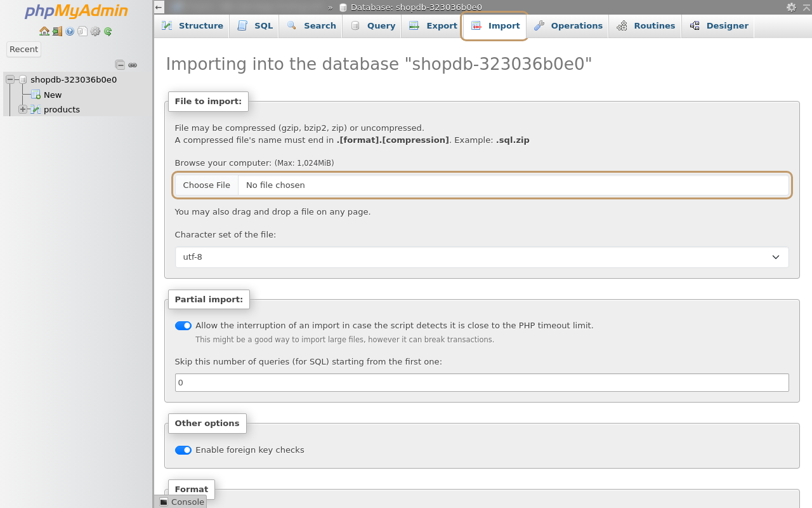This screenshot has height=508, width=812.
Task: Reload the navigation panel green arrow
Action: [108, 31]
